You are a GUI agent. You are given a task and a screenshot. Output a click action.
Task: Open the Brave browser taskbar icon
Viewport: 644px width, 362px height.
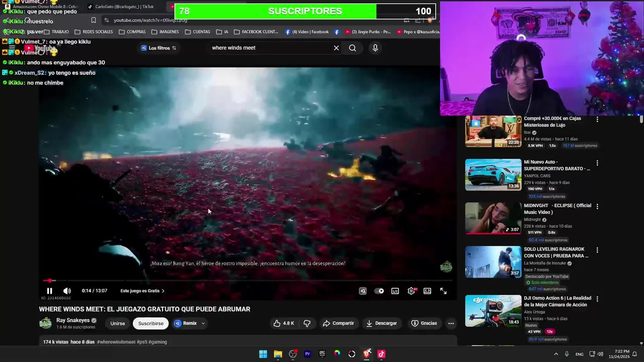pos(367,354)
